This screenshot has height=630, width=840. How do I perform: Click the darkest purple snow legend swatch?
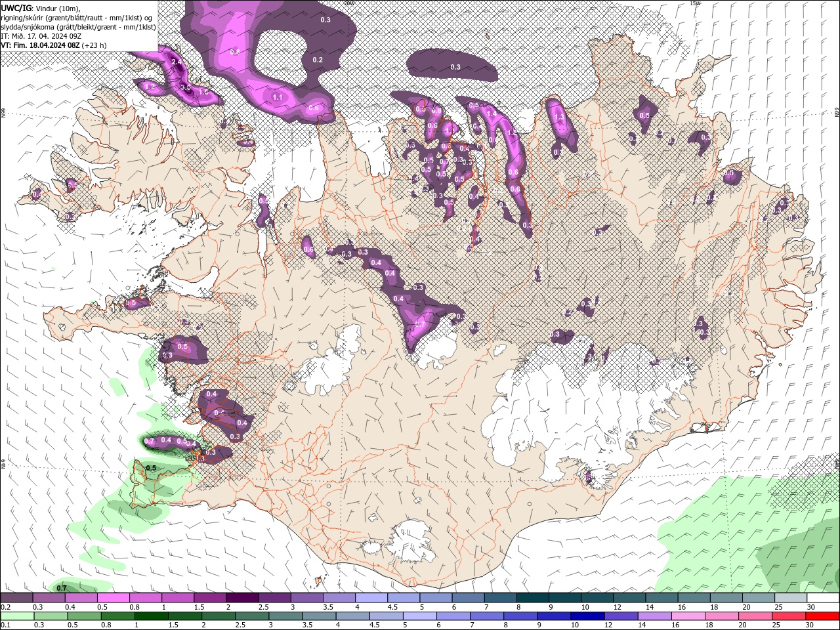pos(241,598)
